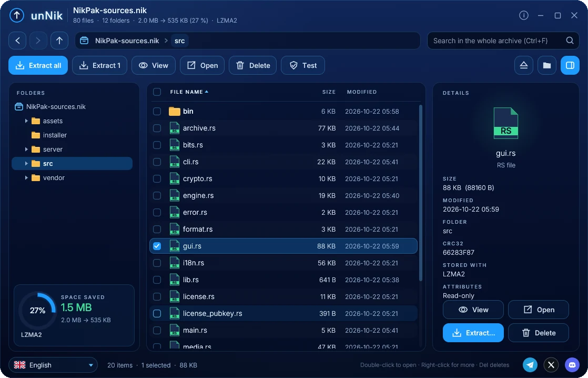The width and height of the screenshot is (588, 378).
Task: Click the Test toolbar button
Action: click(x=302, y=65)
